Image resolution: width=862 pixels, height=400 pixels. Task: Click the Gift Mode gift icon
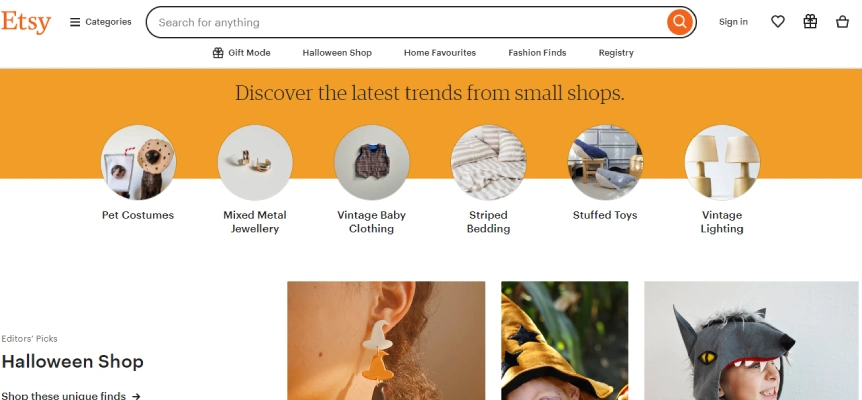coord(218,53)
